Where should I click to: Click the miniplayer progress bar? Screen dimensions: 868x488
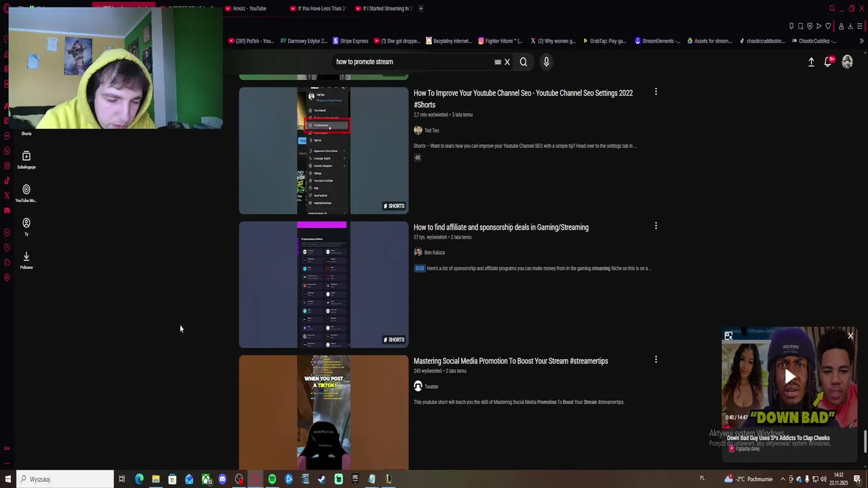pyautogui.click(x=789, y=428)
